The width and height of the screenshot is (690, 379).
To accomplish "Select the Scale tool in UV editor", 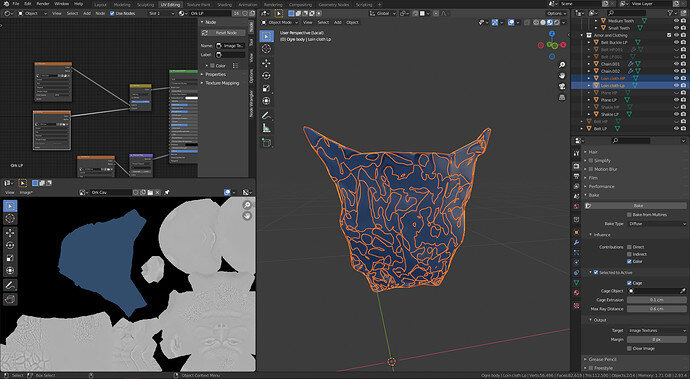I will point(10,258).
